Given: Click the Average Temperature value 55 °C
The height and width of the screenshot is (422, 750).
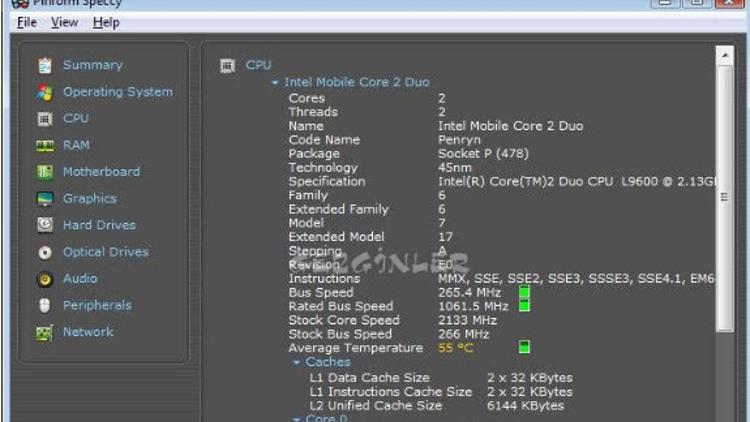Looking at the screenshot, I should (x=455, y=348).
